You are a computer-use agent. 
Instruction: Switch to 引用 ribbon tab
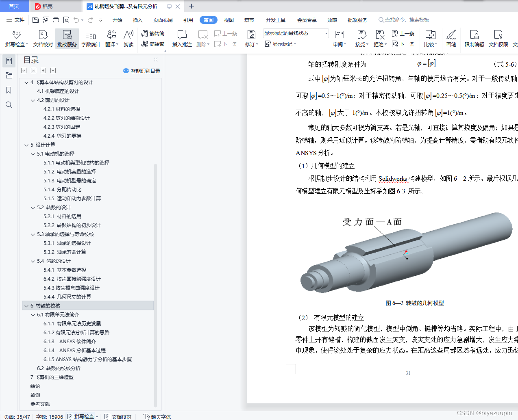click(x=188, y=20)
